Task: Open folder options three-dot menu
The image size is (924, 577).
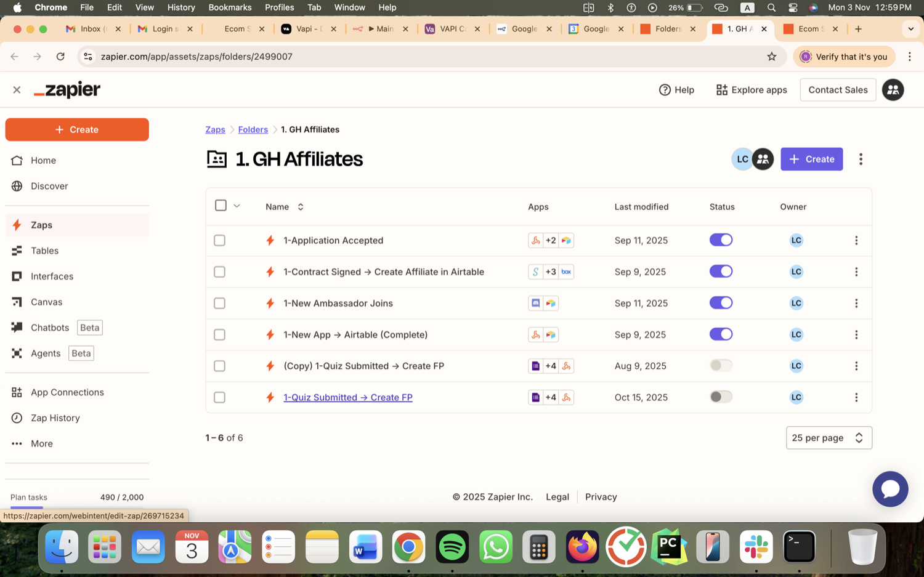Action: [861, 159]
